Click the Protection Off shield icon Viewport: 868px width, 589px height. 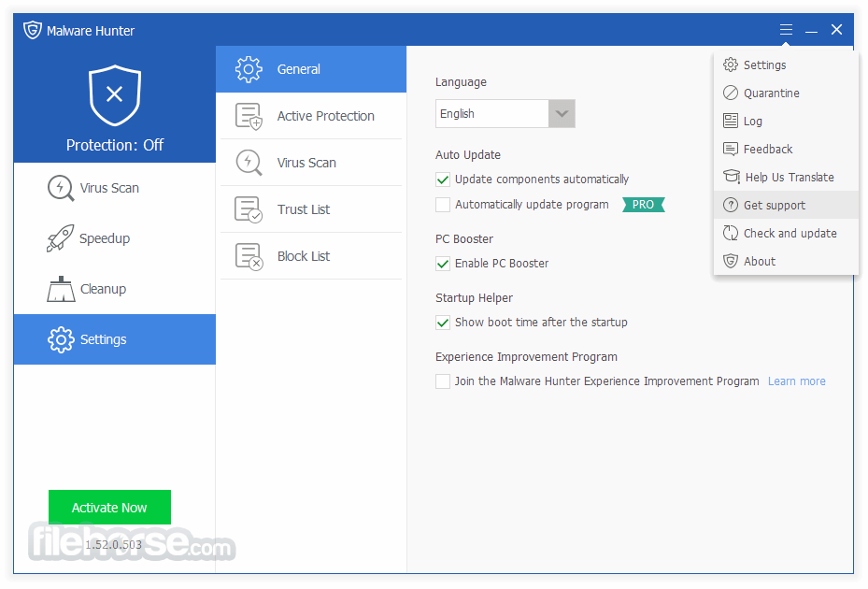coord(114,94)
